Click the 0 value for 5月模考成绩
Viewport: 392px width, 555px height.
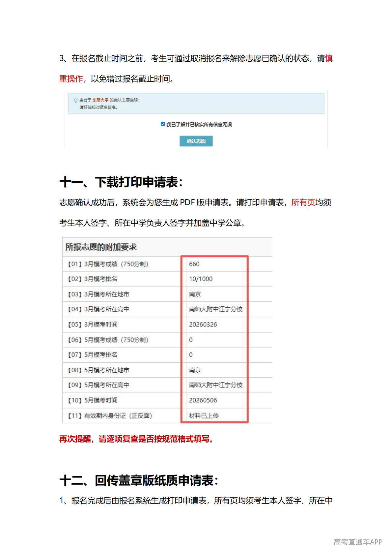tap(191, 340)
